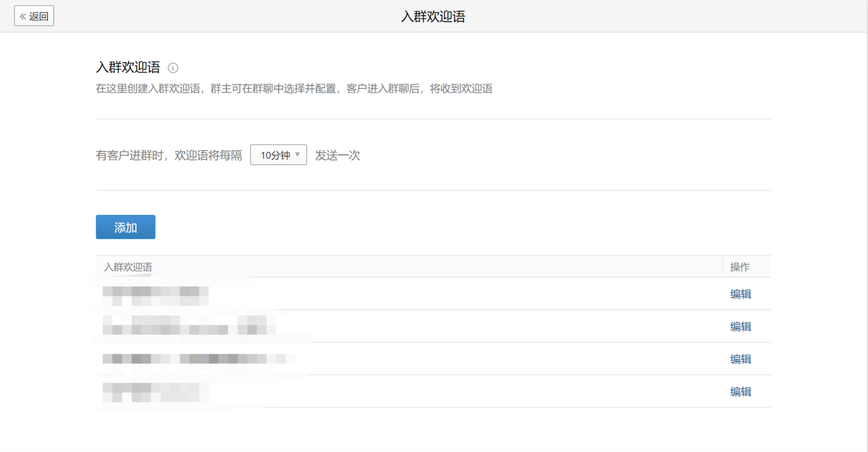Edit the third welcome message entry
Image resolution: width=868 pixels, height=452 pixels.
740,358
